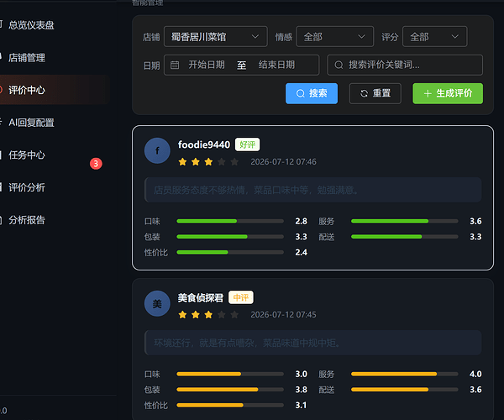Navigate to 评价分析
This screenshot has height=420, width=504.
tap(27, 187)
